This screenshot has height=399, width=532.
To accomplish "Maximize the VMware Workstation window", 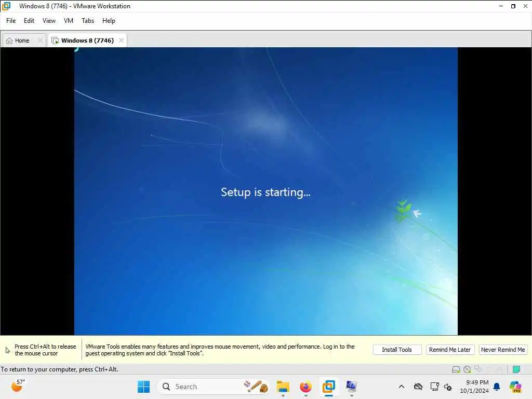I will tap(513, 6).
